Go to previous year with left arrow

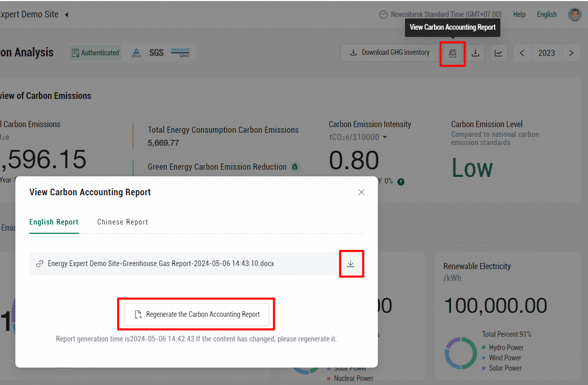(522, 53)
